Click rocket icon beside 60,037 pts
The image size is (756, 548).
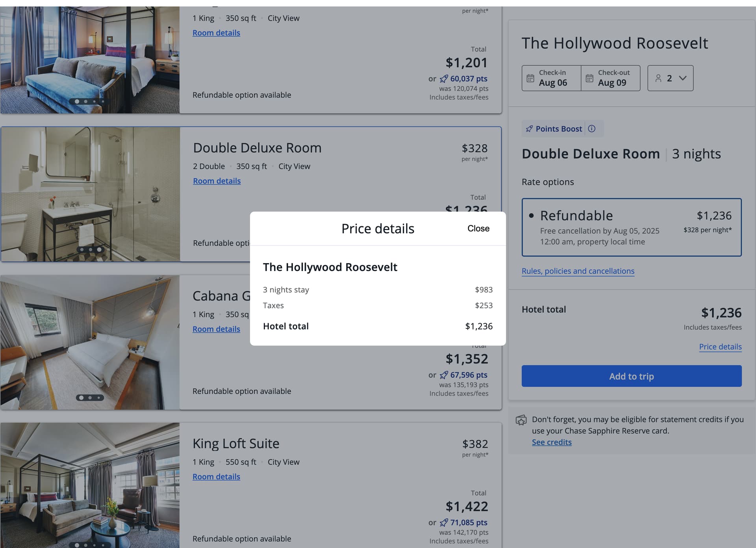(444, 79)
